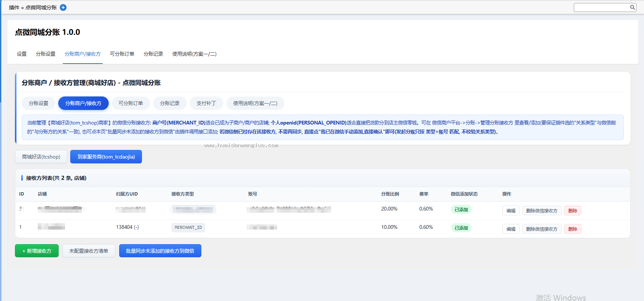This screenshot has width=644, height=301.
Task: Select the 到家服务商(tom_tcdaojia) button
Action: (x=106, y=157)
